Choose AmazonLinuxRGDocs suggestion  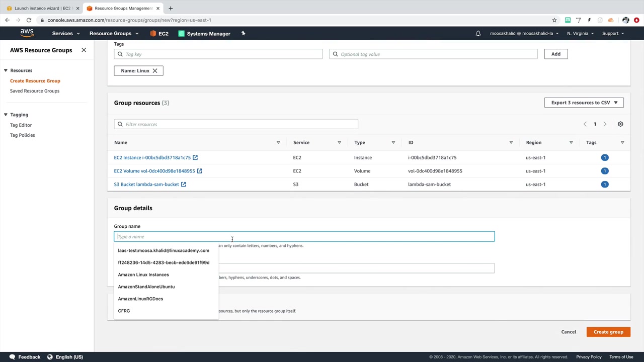(x=140, y=299)
